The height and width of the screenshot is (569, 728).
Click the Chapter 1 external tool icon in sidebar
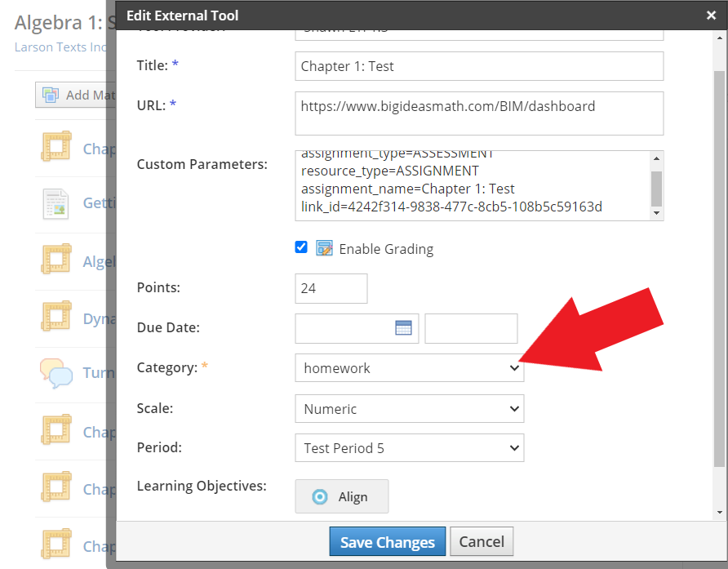(x=55, y=148)
